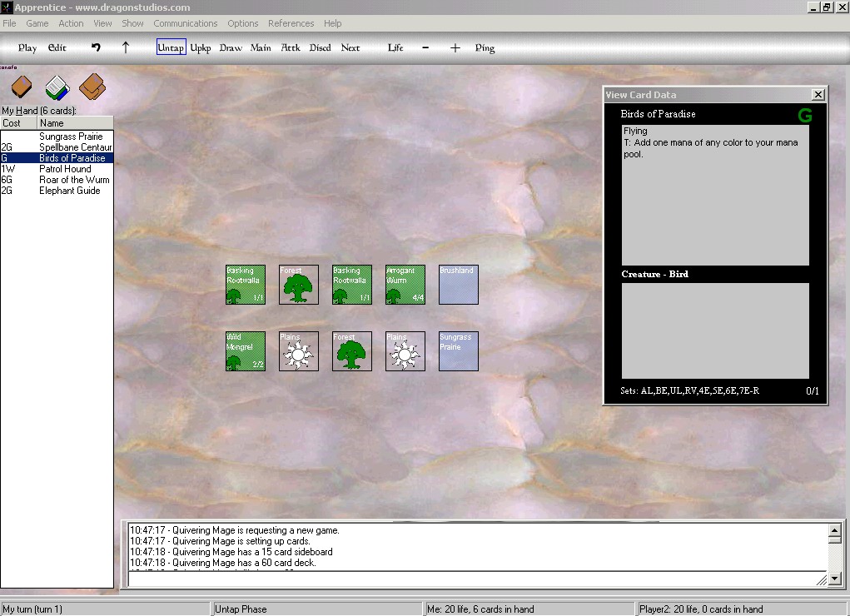The image size is (850, 616).
Task: Click the Ping toolbar button
Action: pyautogui.click(x=485, y=47)
